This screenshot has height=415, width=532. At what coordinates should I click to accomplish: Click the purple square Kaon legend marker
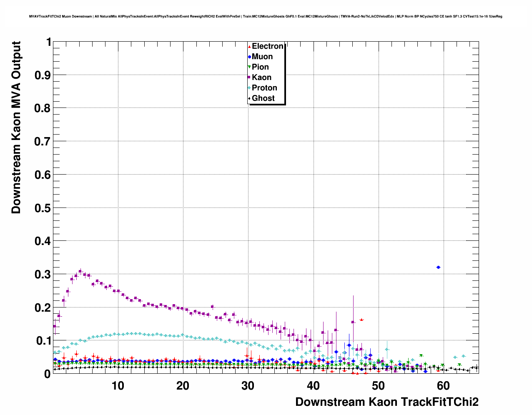click(x=249, y=77)
